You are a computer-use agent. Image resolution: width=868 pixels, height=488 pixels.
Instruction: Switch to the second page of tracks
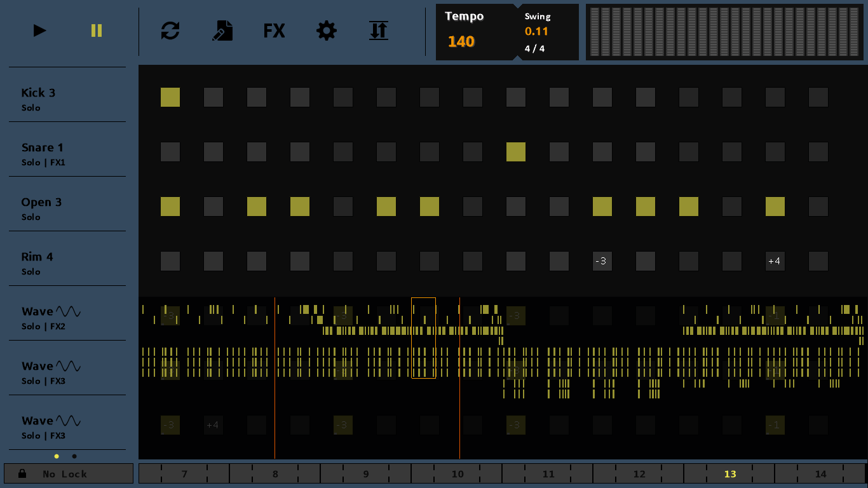[x=73, y=456]
